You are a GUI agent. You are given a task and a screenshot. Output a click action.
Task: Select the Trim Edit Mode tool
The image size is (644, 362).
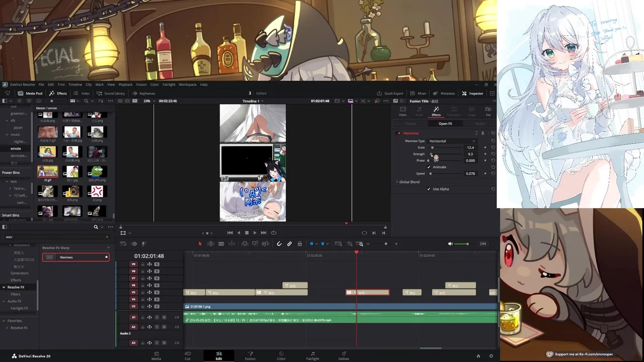click(210, 244)
